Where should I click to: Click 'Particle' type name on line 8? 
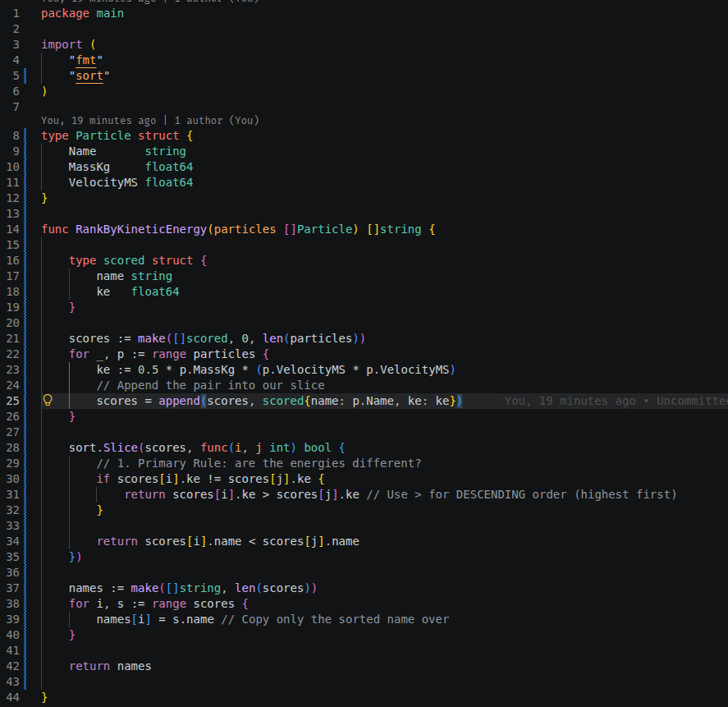coord(103,135)
